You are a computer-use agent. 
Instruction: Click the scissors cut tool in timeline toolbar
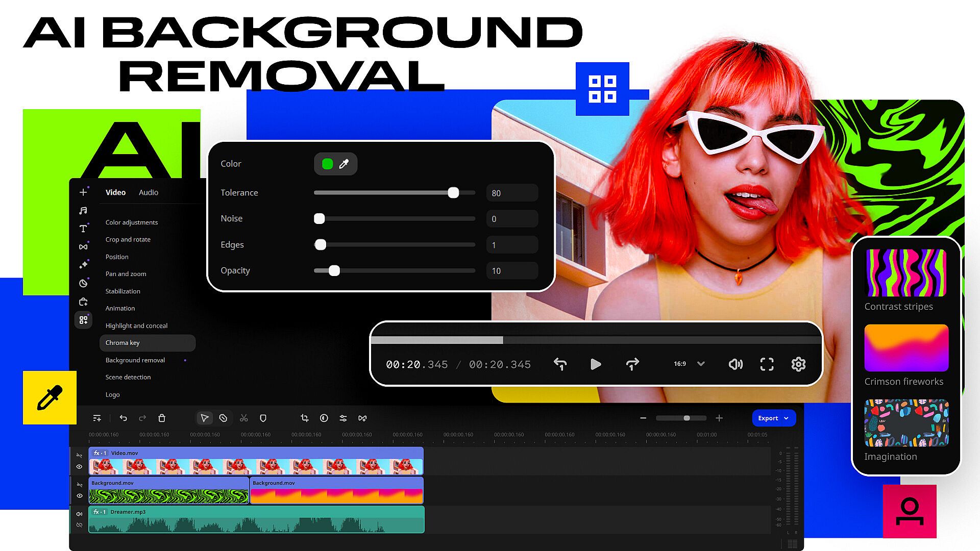(x=244, y=418)
